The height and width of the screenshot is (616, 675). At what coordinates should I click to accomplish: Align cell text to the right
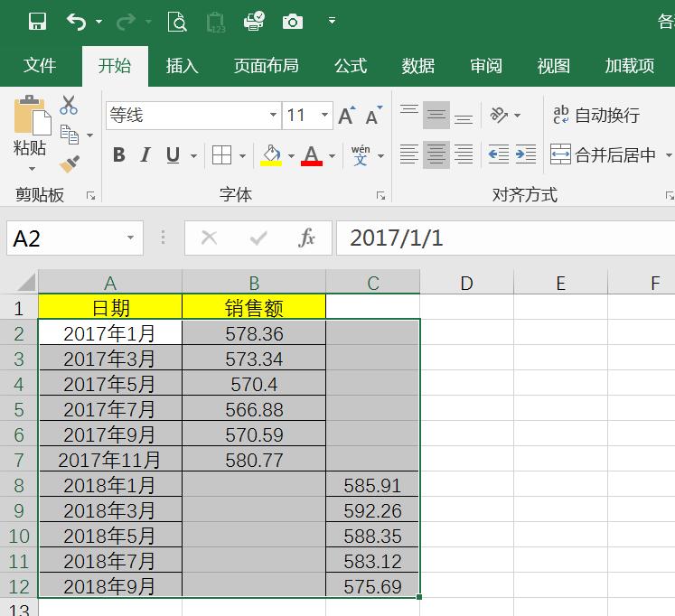click(x=464, y=154)
